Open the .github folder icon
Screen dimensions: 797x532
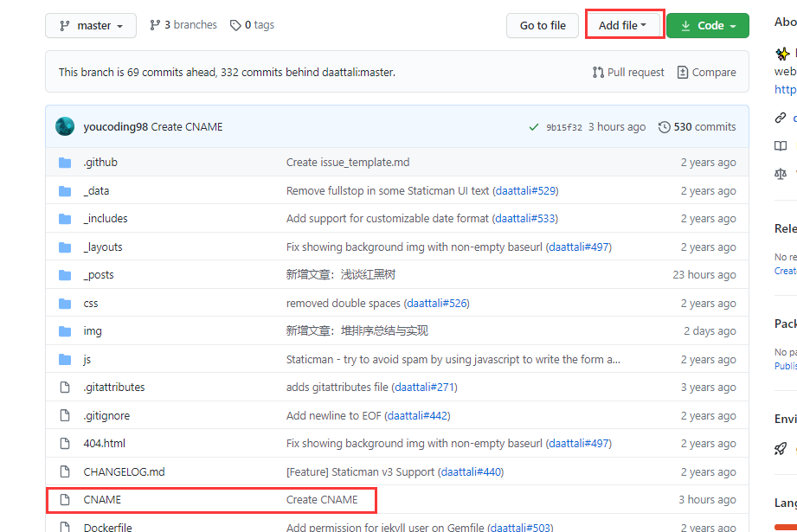click(x=65, y=163)
